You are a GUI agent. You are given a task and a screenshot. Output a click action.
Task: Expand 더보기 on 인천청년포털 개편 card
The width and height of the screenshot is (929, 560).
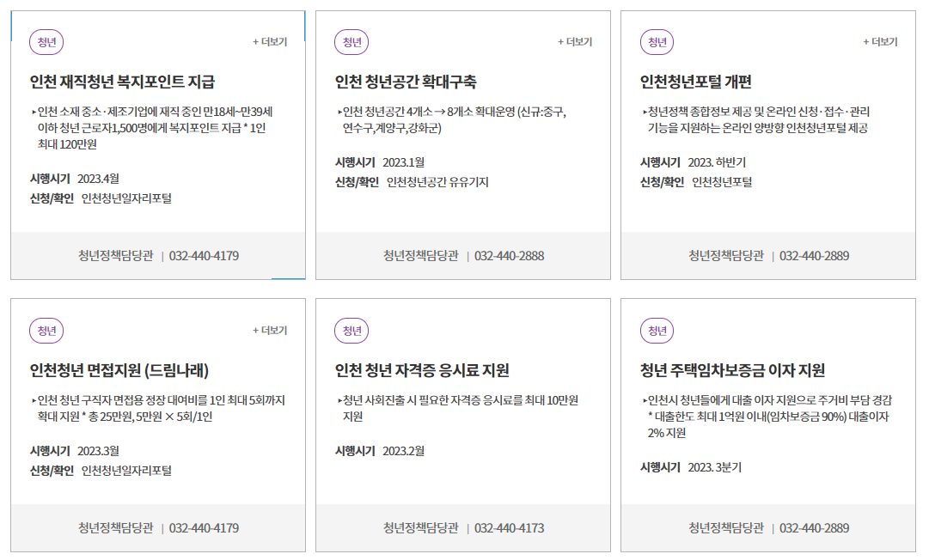[880, 42]
